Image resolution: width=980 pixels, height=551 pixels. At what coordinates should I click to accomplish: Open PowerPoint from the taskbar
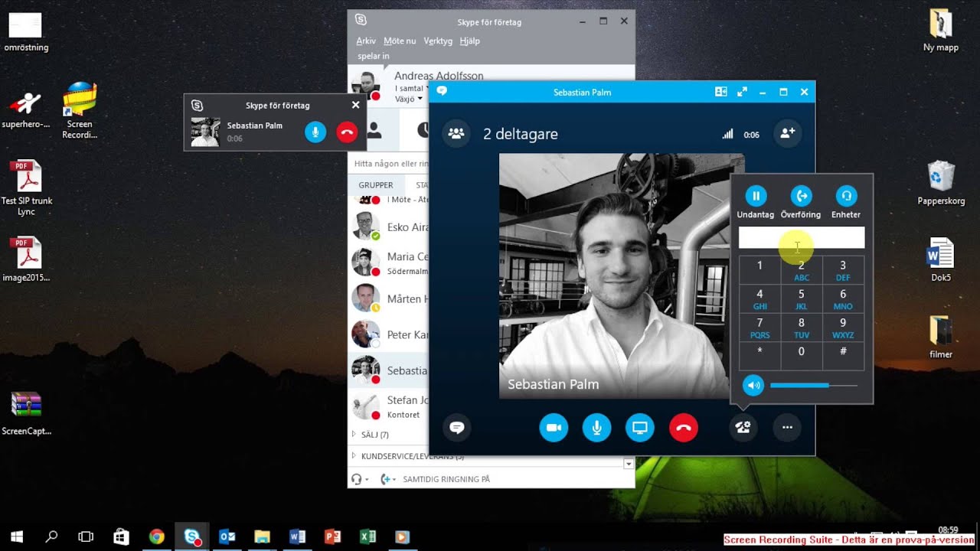[332, 536]
